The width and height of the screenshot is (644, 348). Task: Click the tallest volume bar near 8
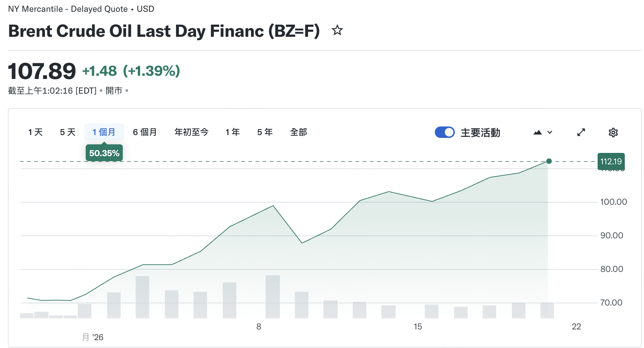(273, 297)
